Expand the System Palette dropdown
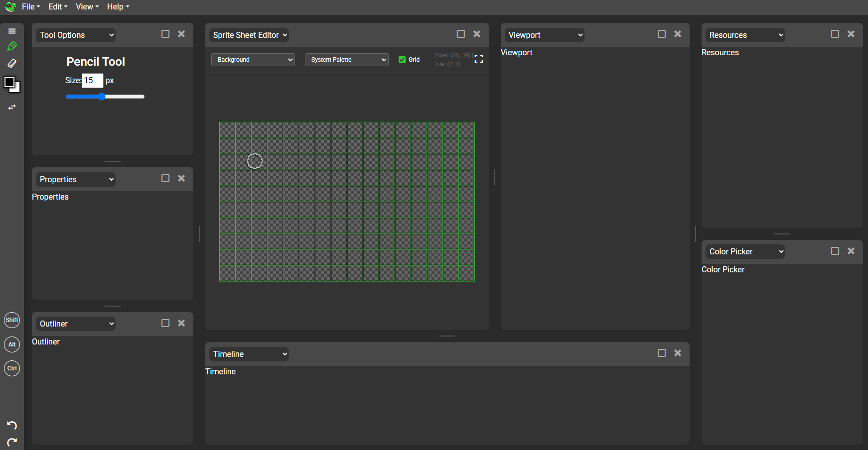Viewport: 868px width, 450px height. point(346,60)
